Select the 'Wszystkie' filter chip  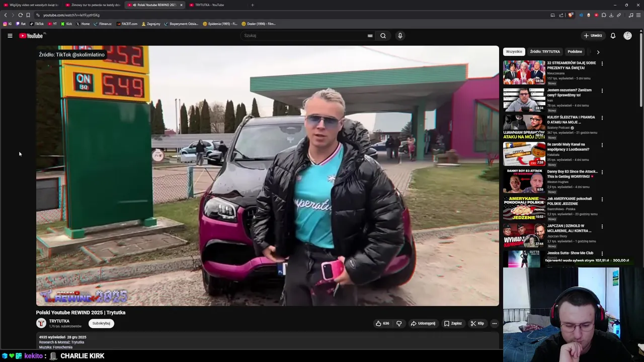tap(514, 52)
